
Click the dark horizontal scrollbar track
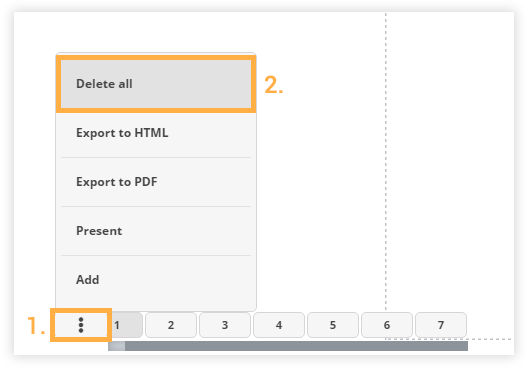tap(296, 346)
